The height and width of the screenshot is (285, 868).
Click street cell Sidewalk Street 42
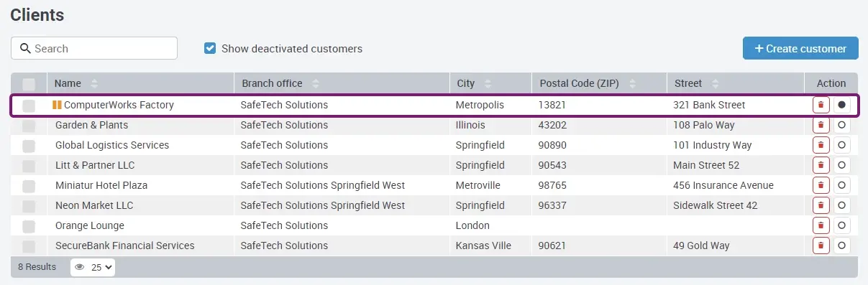click(716, 205)
